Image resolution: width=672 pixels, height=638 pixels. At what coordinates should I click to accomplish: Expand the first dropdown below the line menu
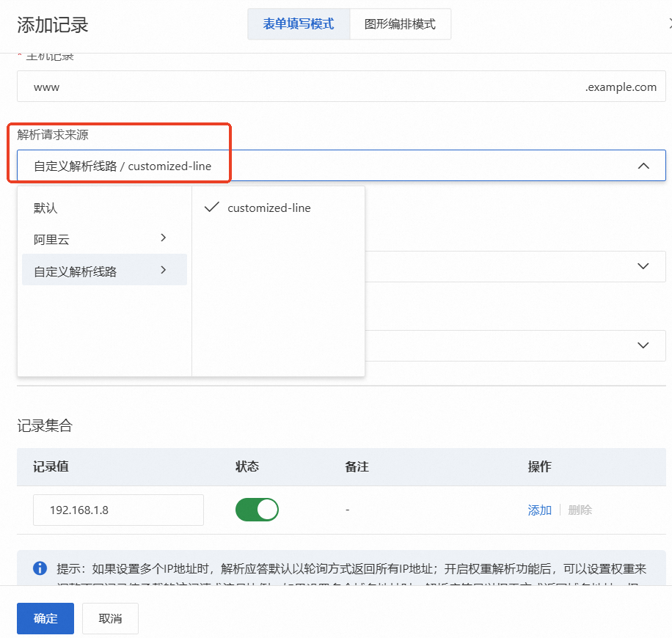pyautogui.click(x=643, y=266)
